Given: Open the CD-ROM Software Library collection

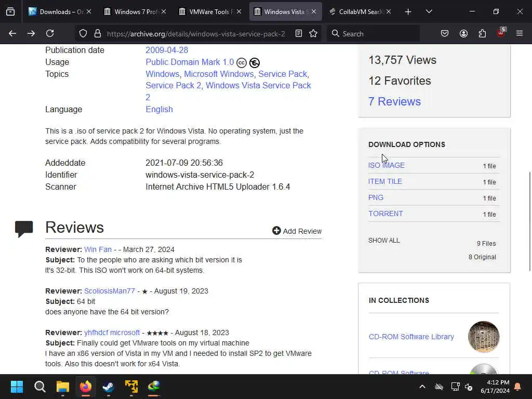Looking at the screenshot, I should point(411,337).
